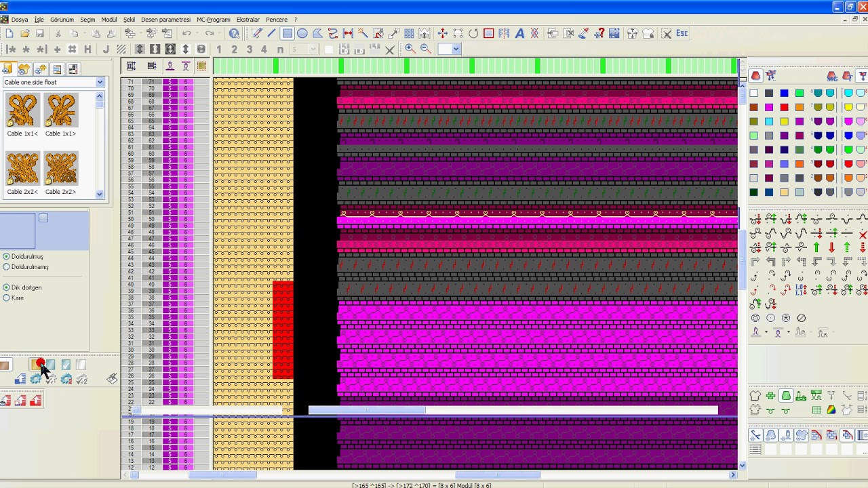Image resolution: width=868 pixels, height=488 pixels.
Task: Click the pattern vertical scrollbar down arrow
Action: 742,465
